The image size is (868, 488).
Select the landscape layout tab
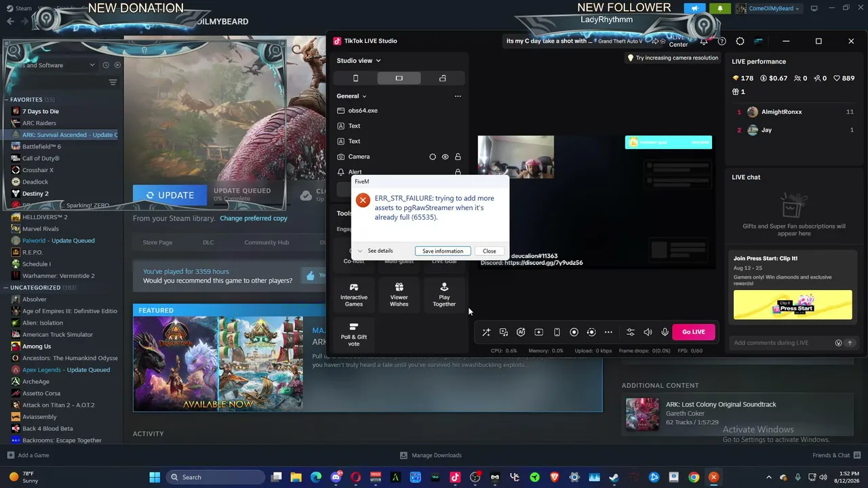[x=399, y=78]
